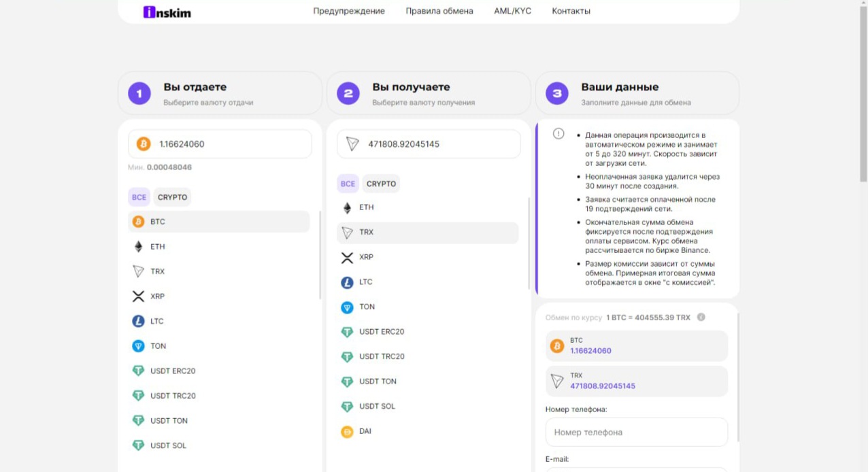The height and width of the screenshot is (472, 868).
Task: Click the Ваши данные step heading
Action: [620, 87]
